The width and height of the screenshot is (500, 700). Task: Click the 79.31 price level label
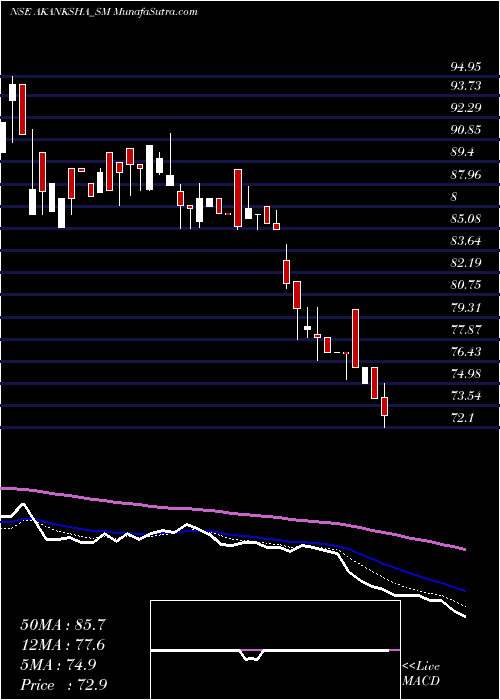pos(466,307)
